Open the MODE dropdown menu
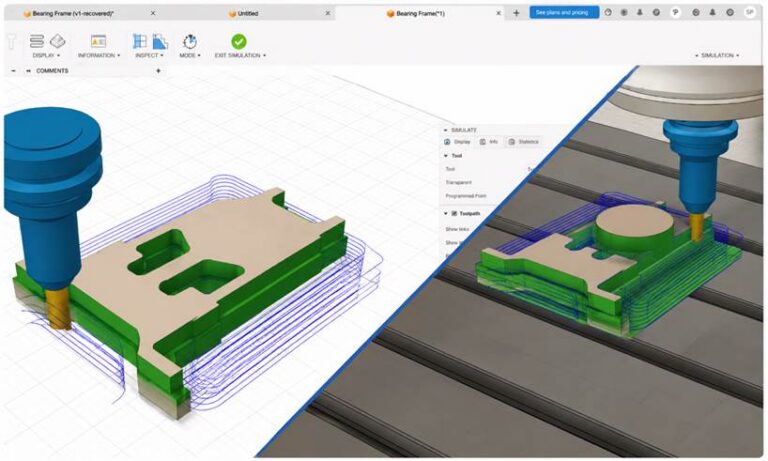Screen dimensions: 768x461 click(190, 55)
